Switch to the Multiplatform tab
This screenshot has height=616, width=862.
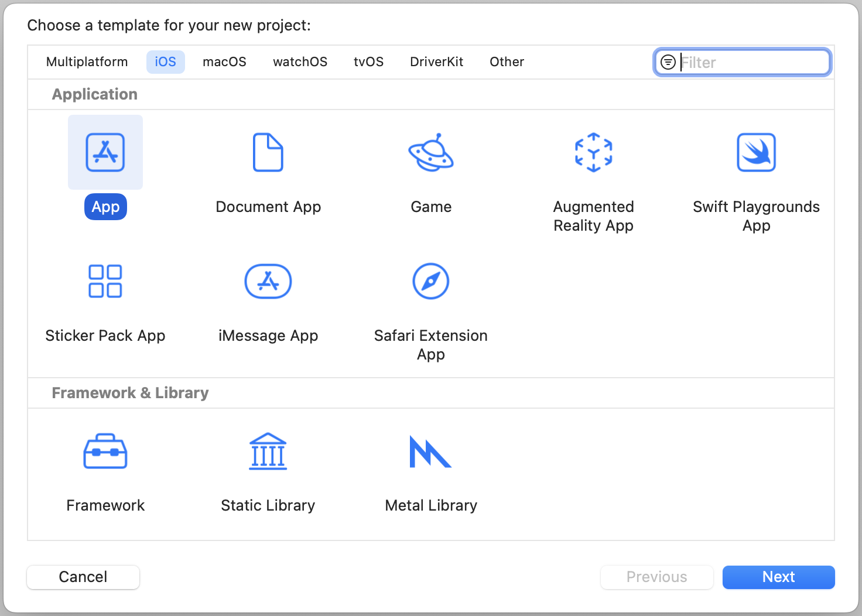87,61
